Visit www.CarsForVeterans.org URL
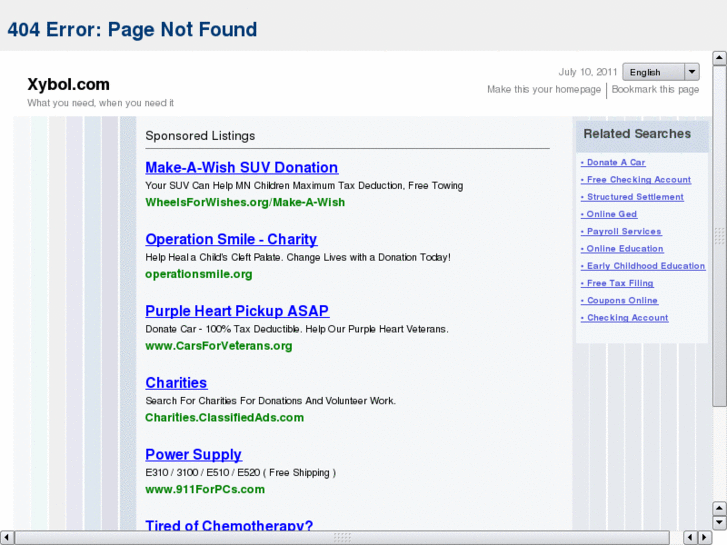This screenshot has height=545, width=727. coord(218,346)
